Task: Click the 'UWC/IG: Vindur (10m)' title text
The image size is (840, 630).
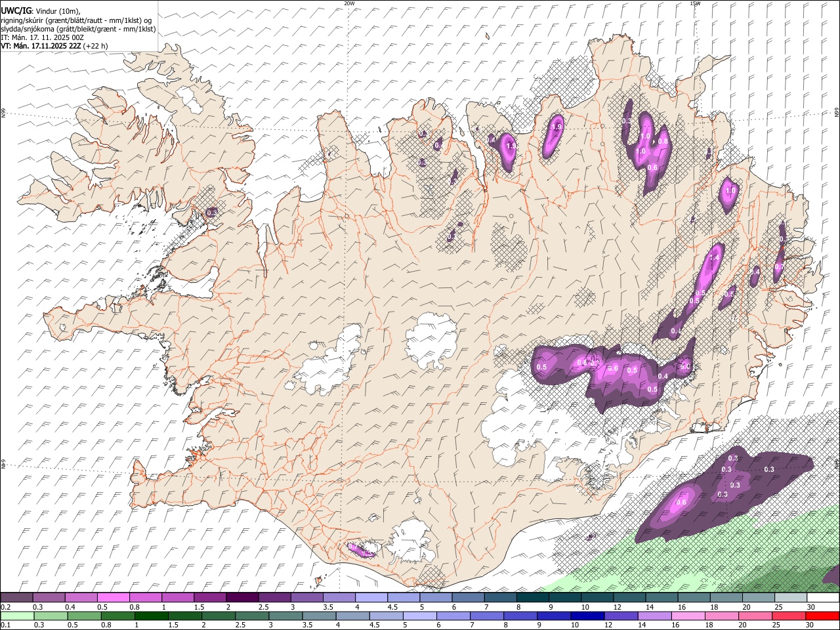Action: pyautogui.click(x=41, y=11)
